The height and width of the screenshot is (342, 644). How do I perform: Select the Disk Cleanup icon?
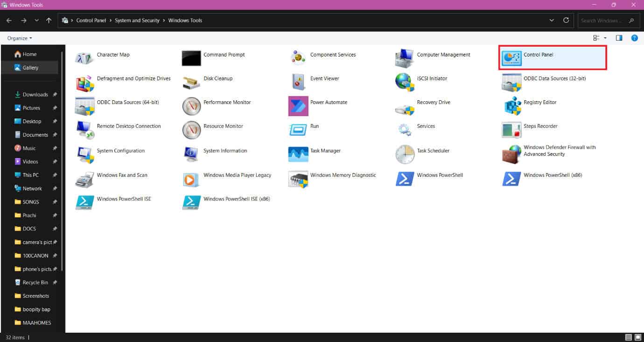[x=191, y=82]
